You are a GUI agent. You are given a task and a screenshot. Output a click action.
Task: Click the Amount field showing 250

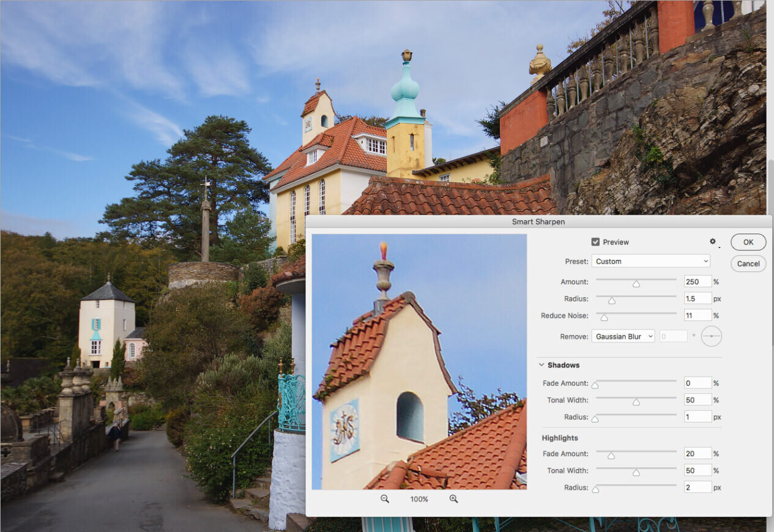coord(698,281)
